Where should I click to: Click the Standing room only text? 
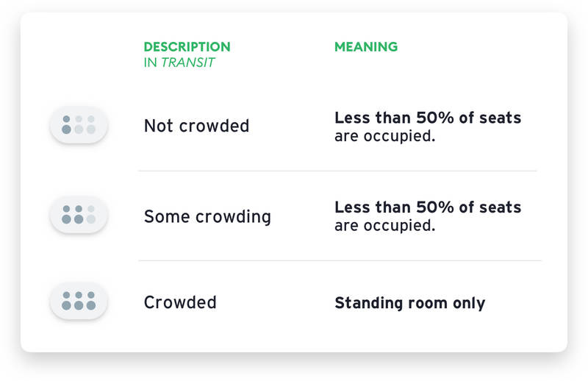click(x=410, y=303)
